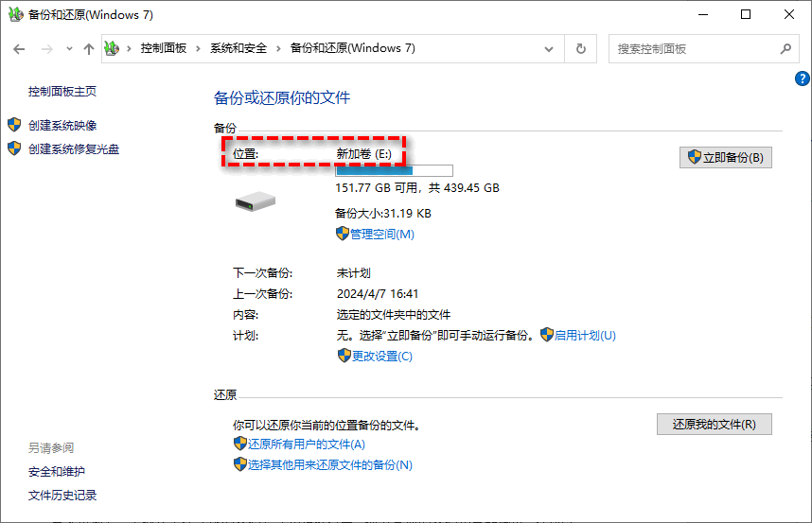Select 控制面板 in the breadcrumb path
The width and height of the screenshot is (812, 523).
click(x=163, y=48)
